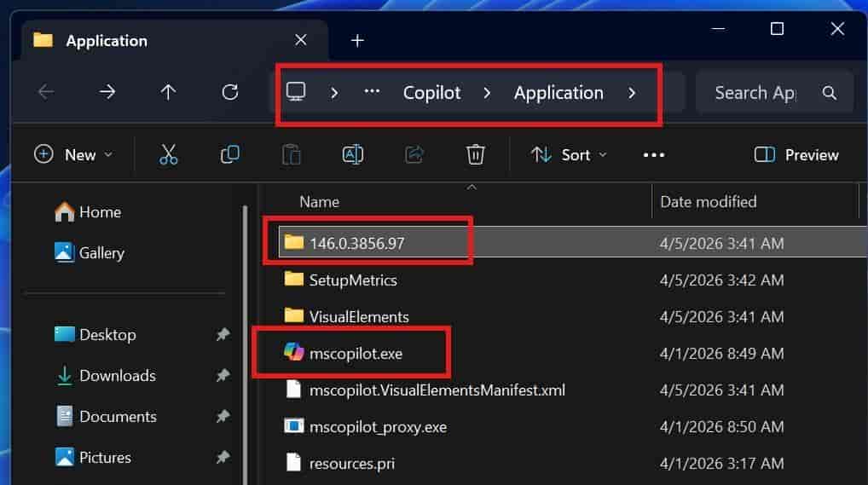Close the Application tab
Image resolution: width=868 pixels, height=485 pixels.
tap(301, 40)
